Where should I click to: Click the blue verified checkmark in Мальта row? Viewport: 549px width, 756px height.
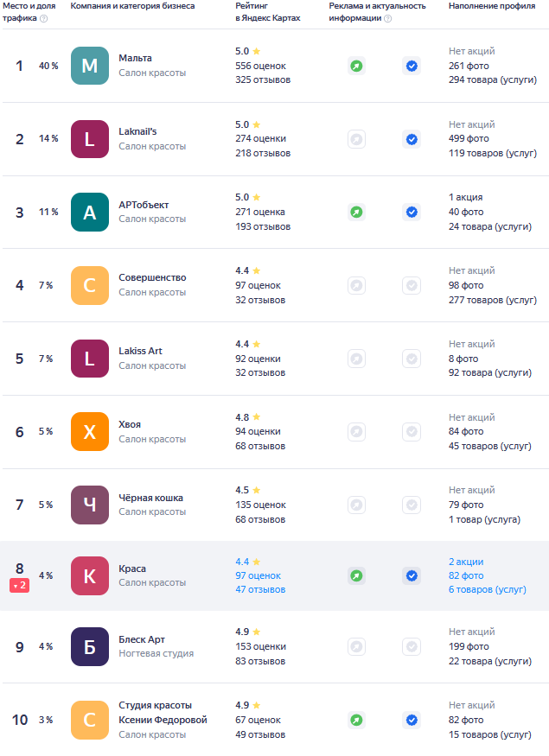coord(412,66)
